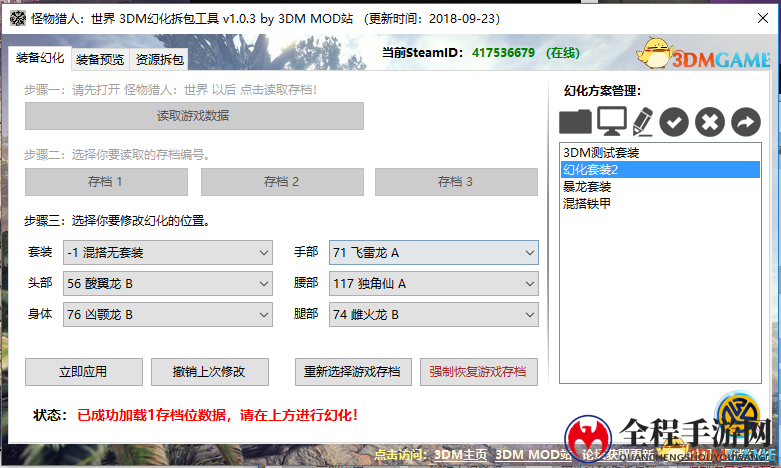Click the 撤销上次修改 button
The height and width of the screenshot is (468, 781).
click(x=210, y=372)
